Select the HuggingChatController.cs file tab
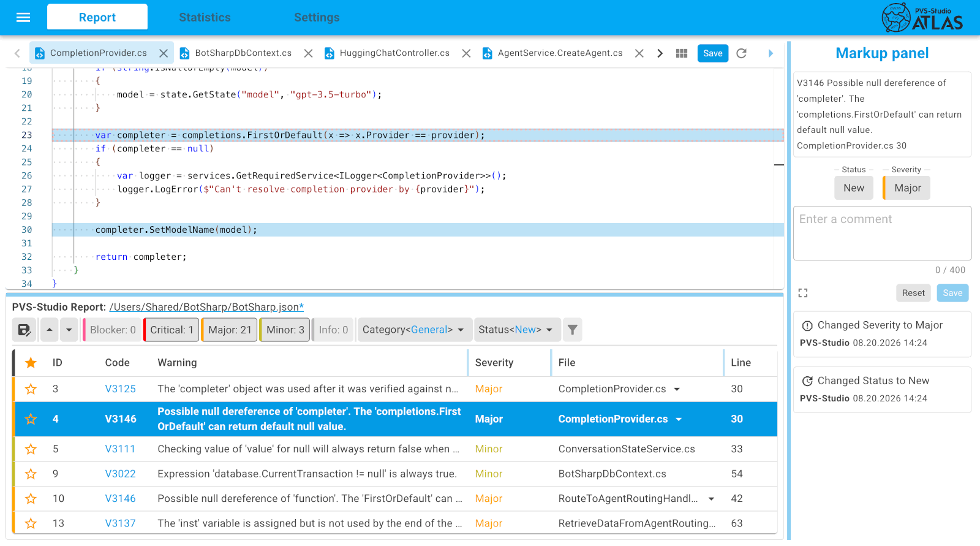 tap(394, 53)
